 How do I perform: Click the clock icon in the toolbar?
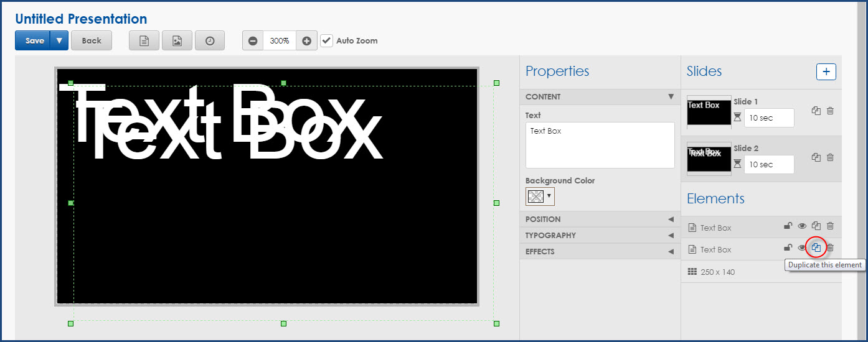point(210,40)
